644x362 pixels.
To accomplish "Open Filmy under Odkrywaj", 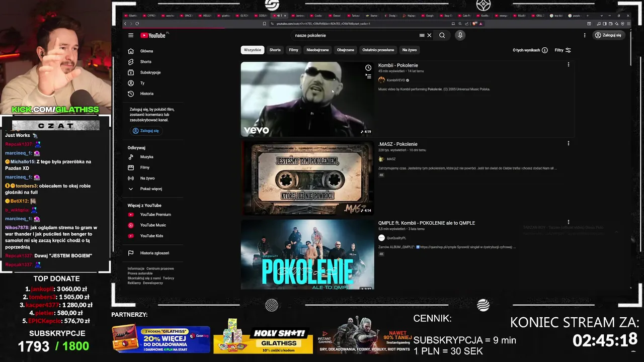I will pos(144,167).
